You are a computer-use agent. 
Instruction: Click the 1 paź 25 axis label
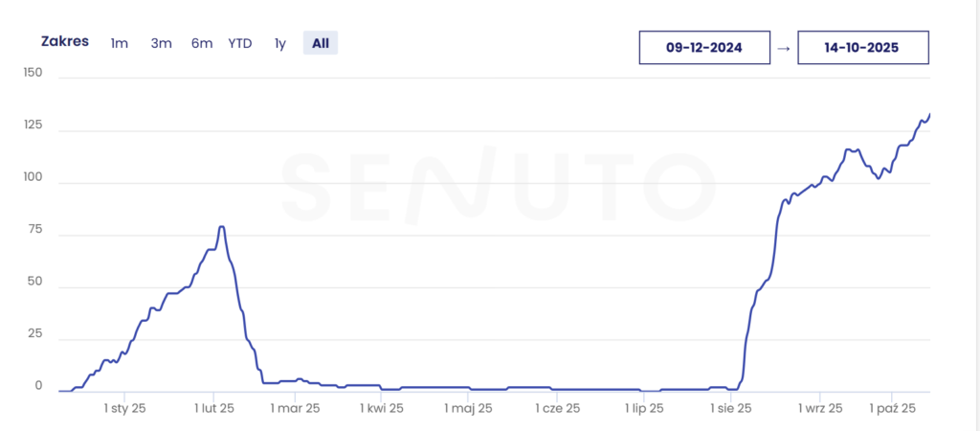point(892,409)
